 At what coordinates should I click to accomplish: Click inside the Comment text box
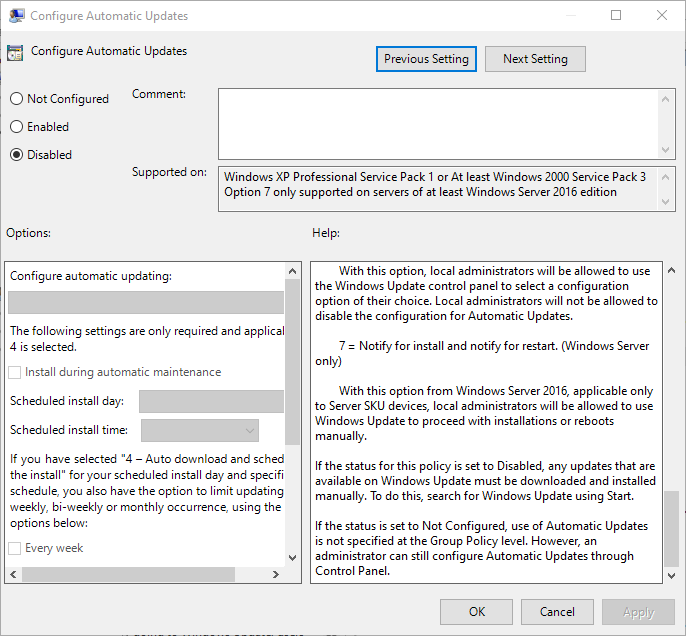[438, 124]
